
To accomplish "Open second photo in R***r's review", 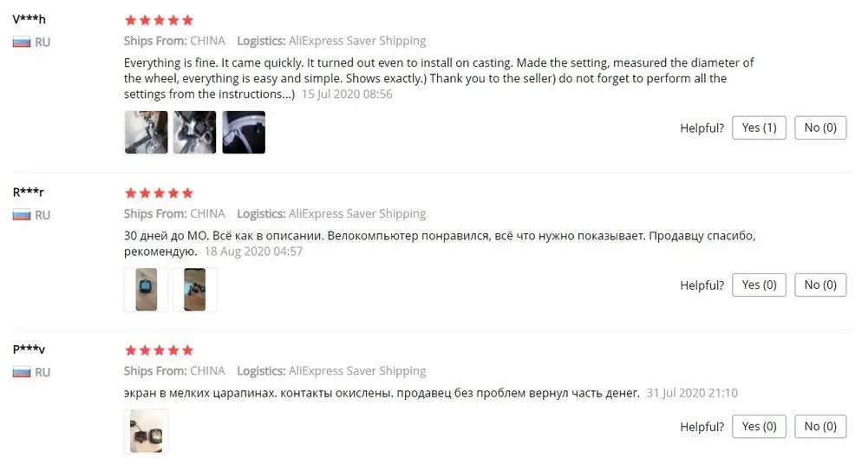I will coord(195,290).
